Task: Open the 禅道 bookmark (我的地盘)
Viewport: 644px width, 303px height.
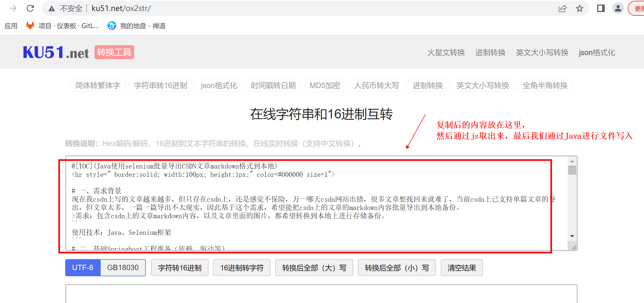Action: 136,26
